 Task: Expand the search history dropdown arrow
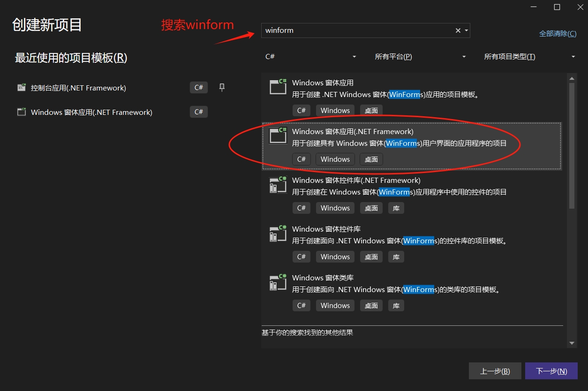click(466, 30)
